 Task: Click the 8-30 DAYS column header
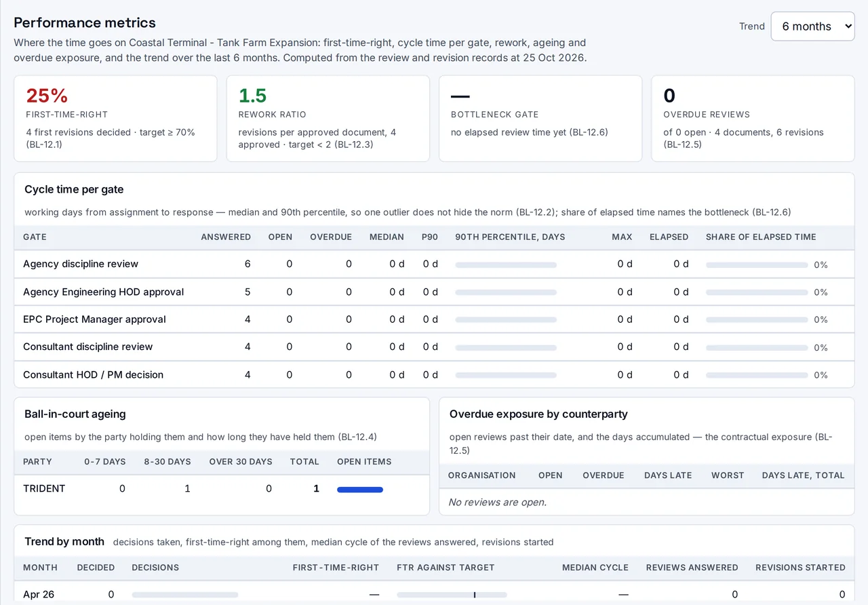167,461
